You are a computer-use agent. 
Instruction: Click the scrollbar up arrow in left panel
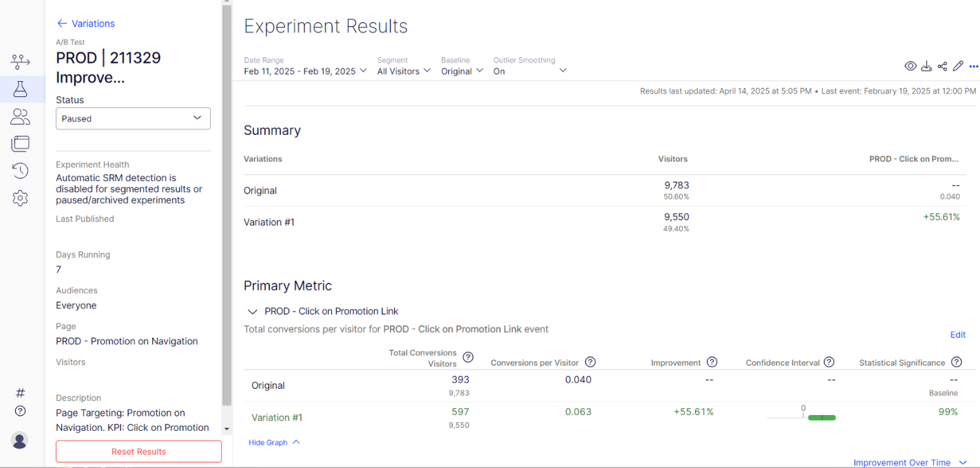tap(227, 3)
